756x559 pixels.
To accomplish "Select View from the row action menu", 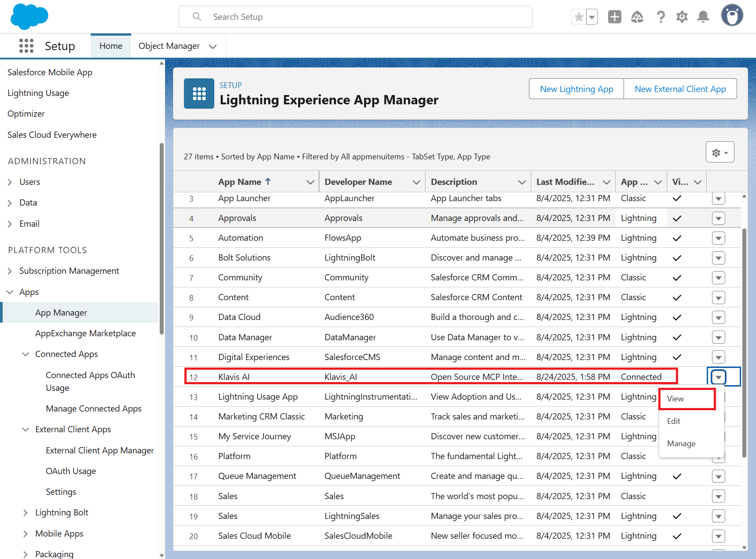I will 675,399.
